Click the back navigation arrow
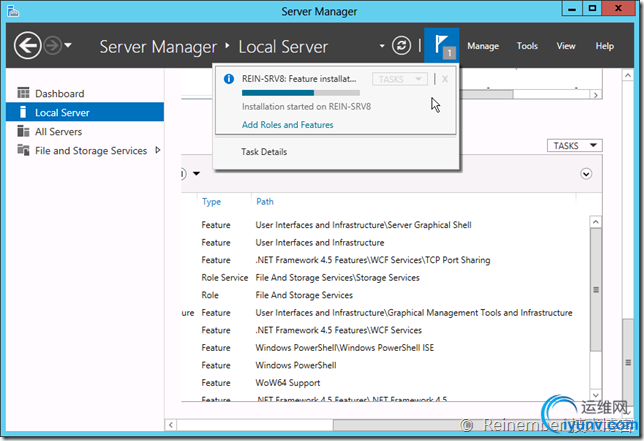Viewport: 644px width, 441px height. coord(28,46)
